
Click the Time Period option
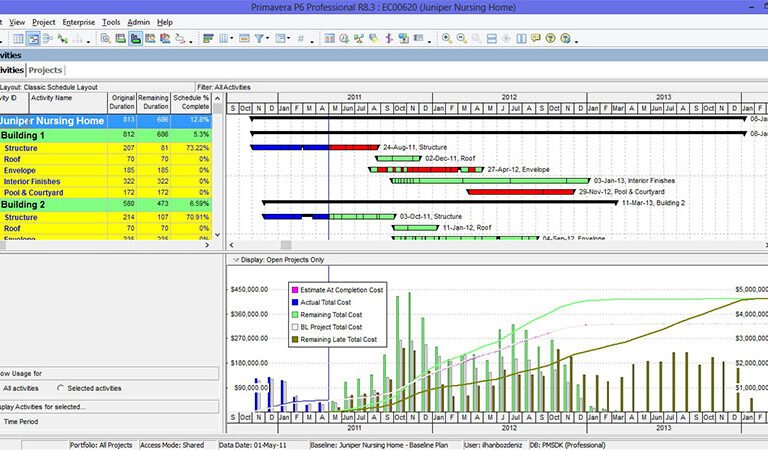[21, 421]
